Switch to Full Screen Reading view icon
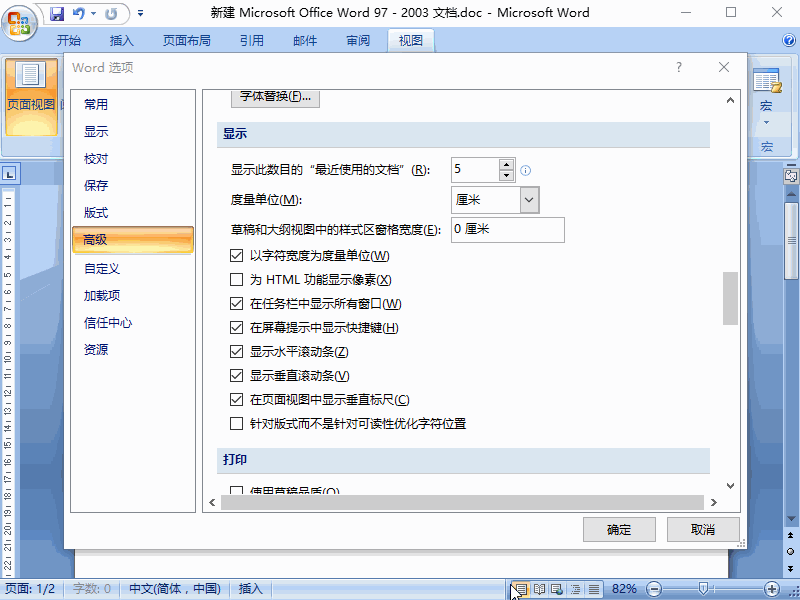This screenshot has height=600, width=800. [x=539, y=589]
